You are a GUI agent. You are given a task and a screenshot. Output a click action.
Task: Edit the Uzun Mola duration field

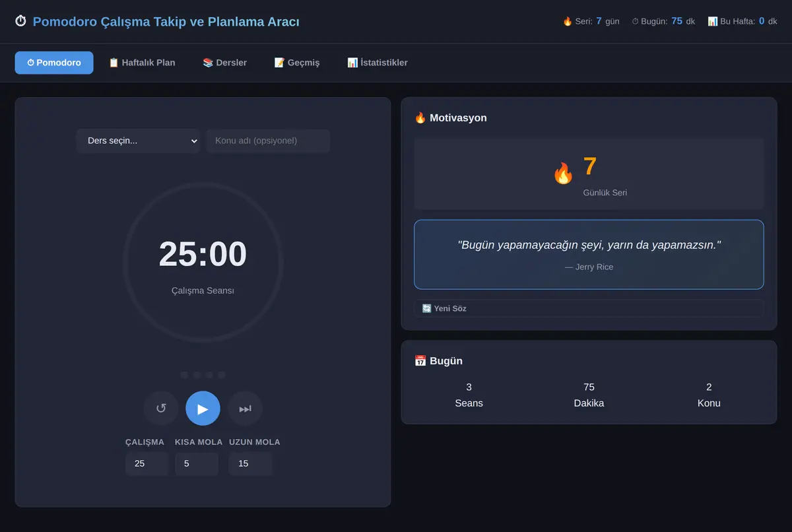point(251,463)
